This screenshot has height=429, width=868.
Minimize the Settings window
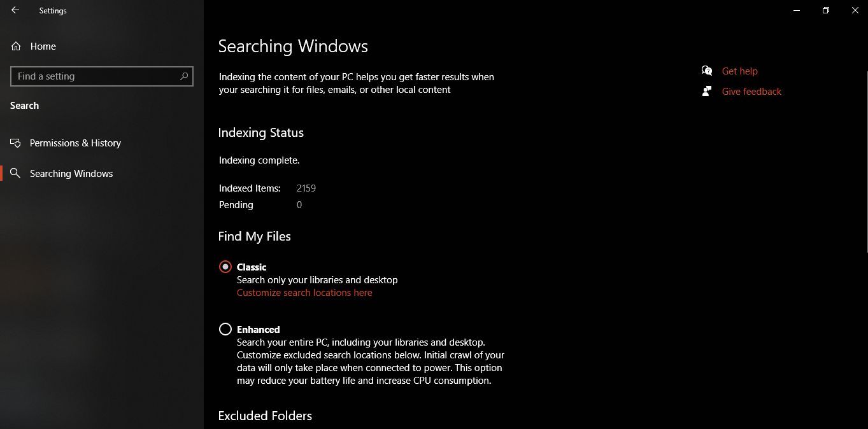pyautogui.click(x=796, y=10)
